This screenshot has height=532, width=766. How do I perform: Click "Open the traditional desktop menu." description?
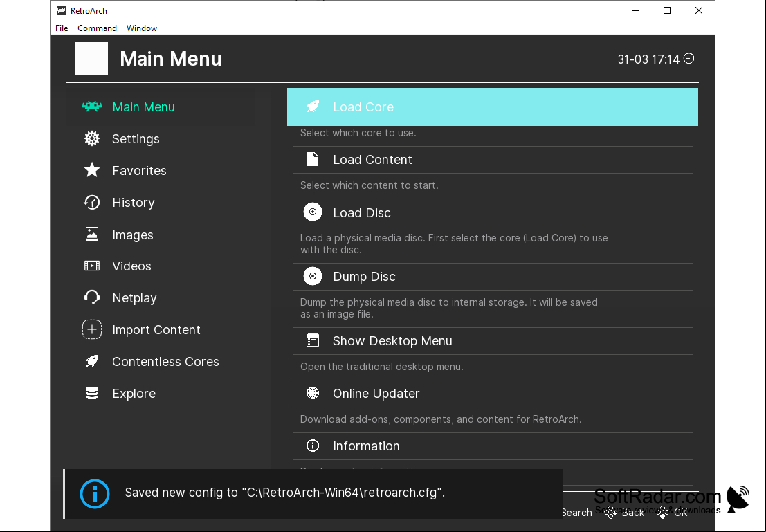(x=381, y=367)
